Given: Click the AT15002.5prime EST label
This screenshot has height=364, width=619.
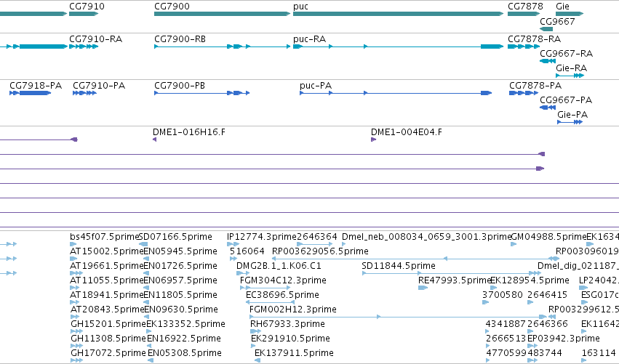Looking at the screenshot, I should 107,251.
